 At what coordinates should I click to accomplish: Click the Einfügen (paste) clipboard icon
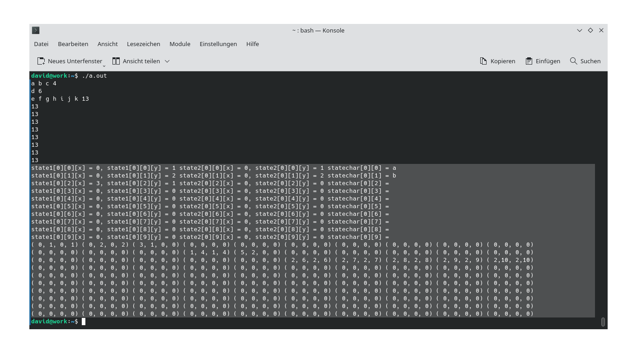click(529, 61)
